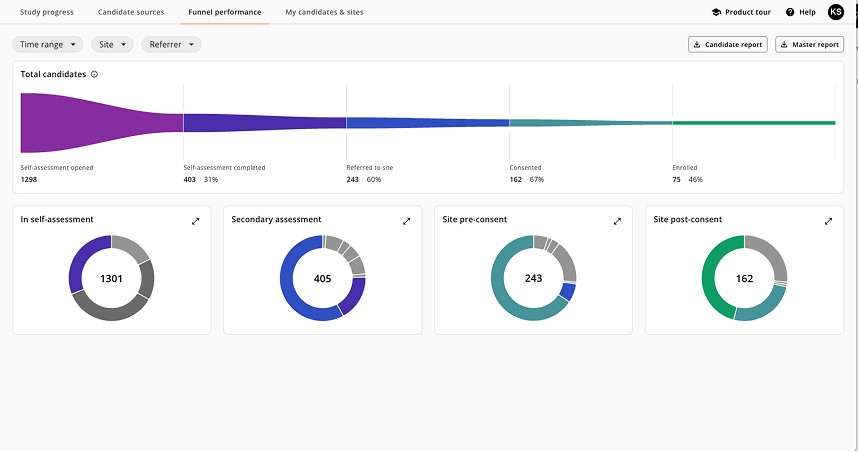Click the Product tour graduation cap icon
Viewport: 859px width, 452px height.
(716, 12)
